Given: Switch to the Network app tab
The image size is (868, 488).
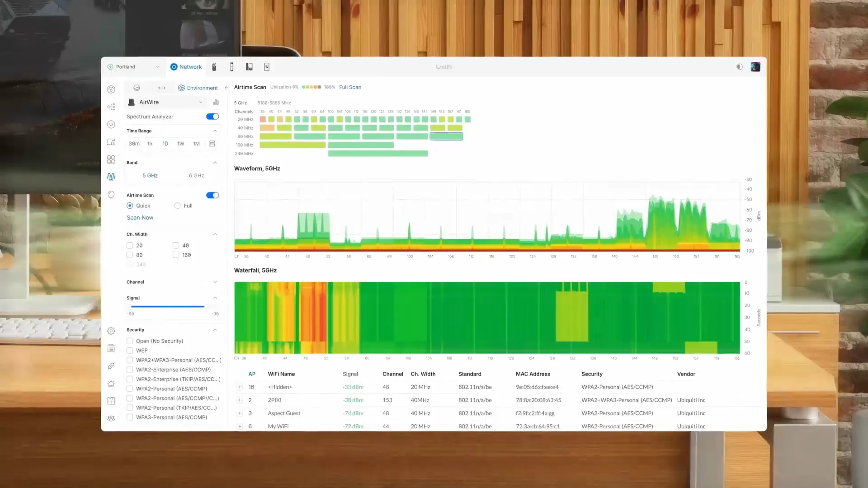Looking at the screenshot, I should click(186, 67).
